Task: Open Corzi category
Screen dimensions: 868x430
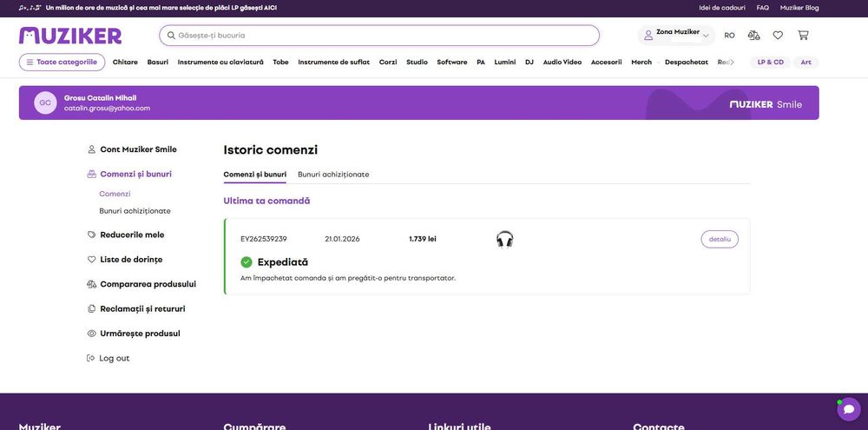Action: (388, 62)
